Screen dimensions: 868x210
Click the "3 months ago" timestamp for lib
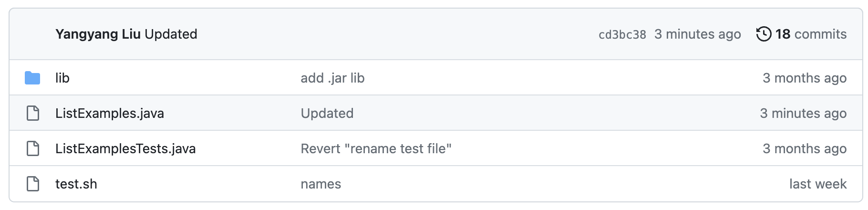click(805, 78)
